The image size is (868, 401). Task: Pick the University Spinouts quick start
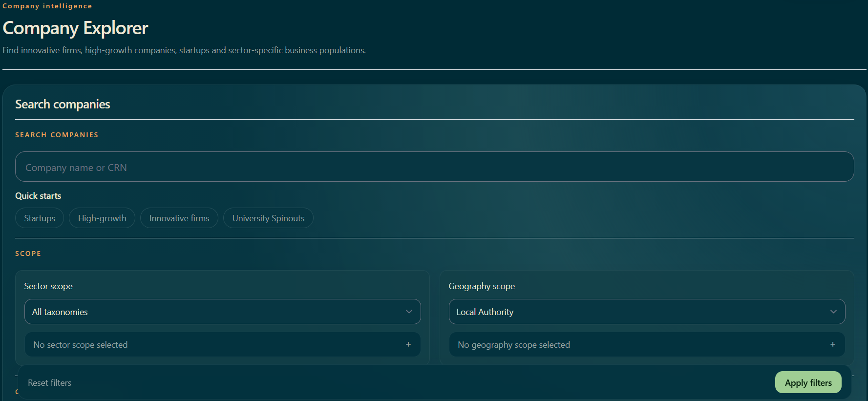(268, 218)
